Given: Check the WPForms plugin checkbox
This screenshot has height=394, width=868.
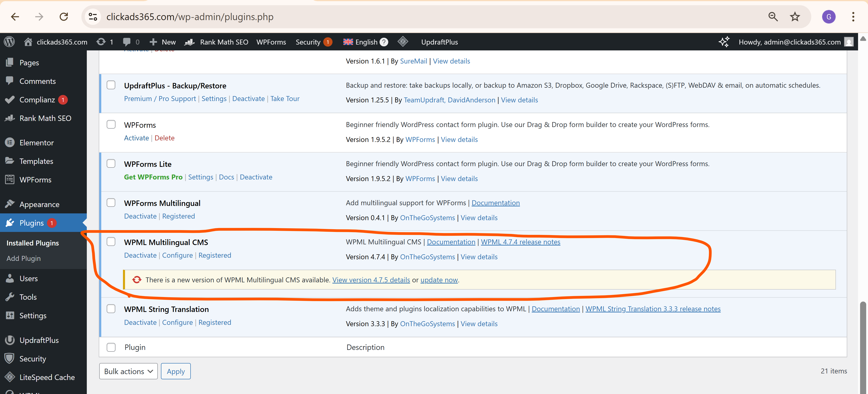Looking at the screenshot, I should pyautogui.click(x=111, y=124).
